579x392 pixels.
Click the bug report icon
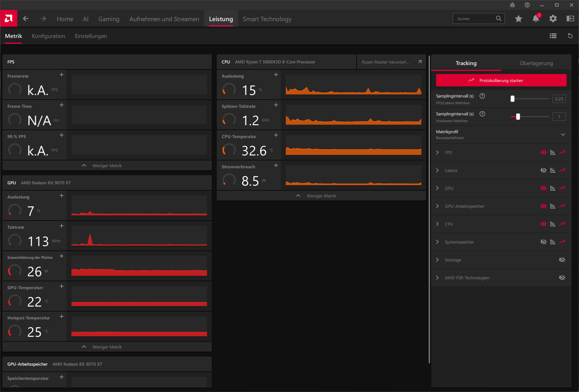point(512,5)
